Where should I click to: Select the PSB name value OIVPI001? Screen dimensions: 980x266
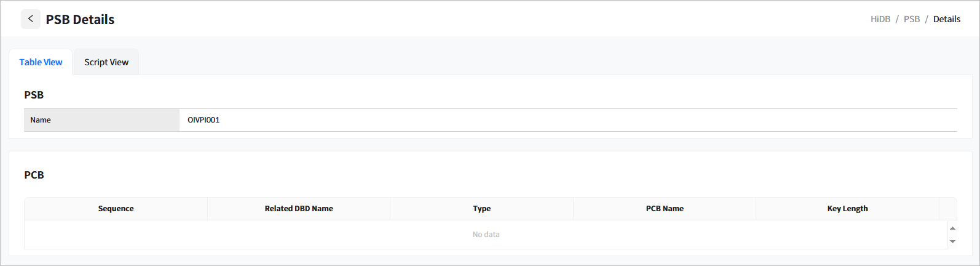click(x=204, y=120)
